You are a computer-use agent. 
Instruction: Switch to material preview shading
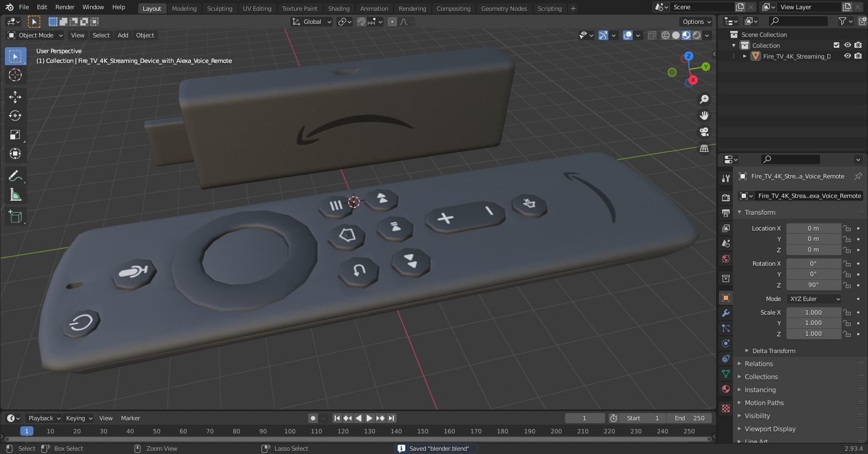point(686,35)
